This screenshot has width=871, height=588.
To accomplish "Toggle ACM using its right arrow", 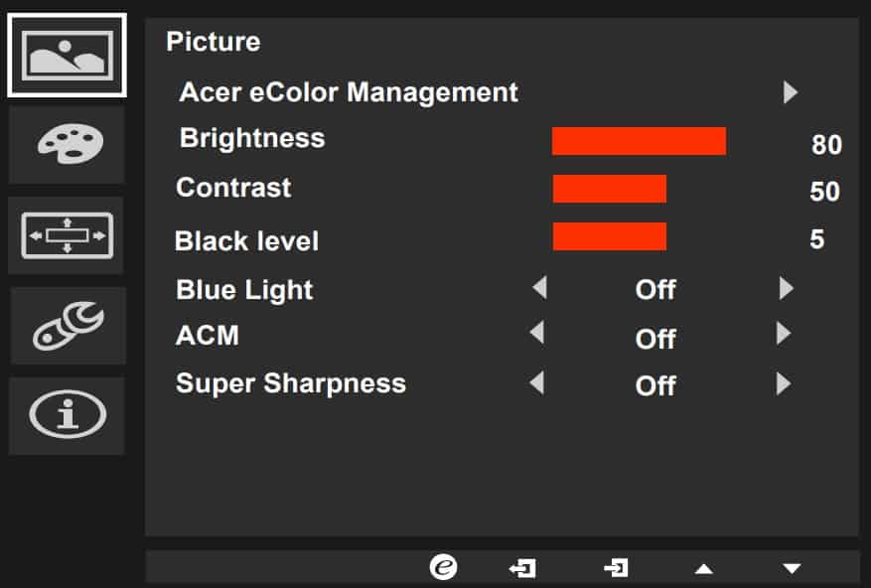I will point(784,334).
